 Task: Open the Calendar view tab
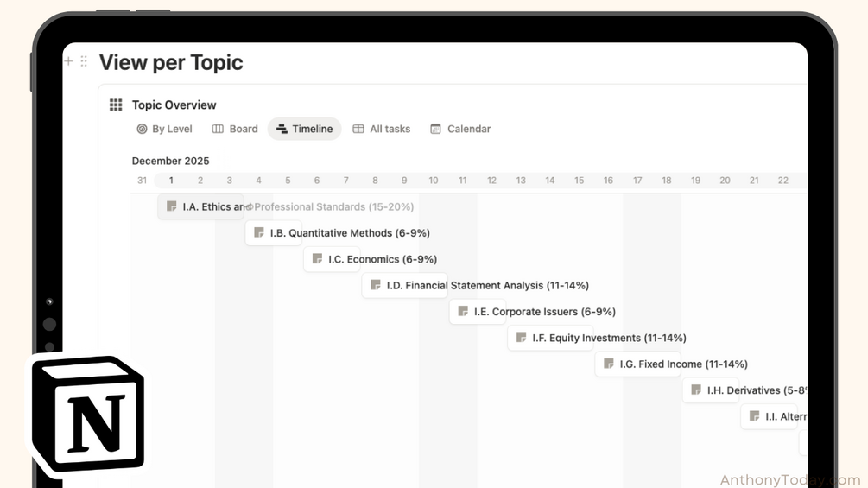(x=460, y=129)
